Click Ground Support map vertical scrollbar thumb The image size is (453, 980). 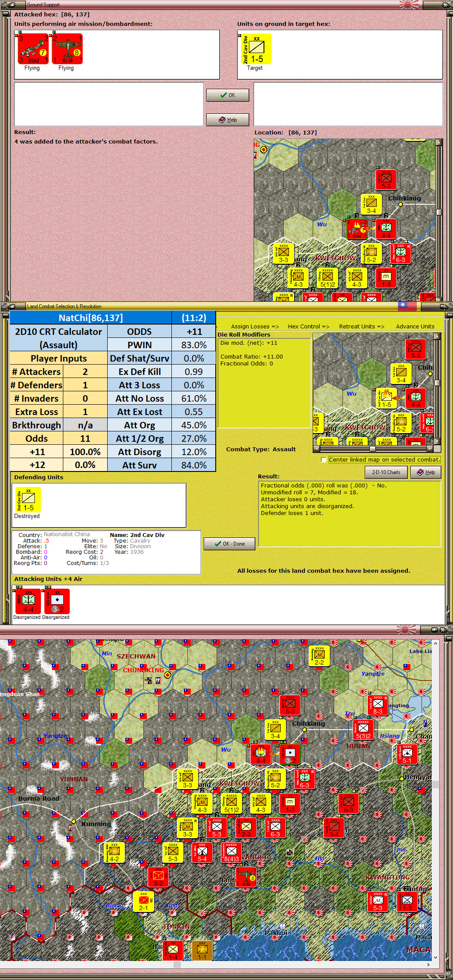[439, 212]
